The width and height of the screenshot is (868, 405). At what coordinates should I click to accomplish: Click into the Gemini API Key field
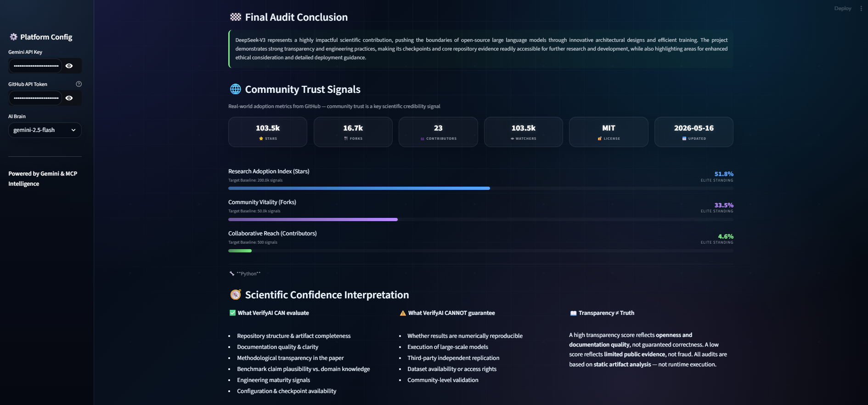pyautogui.click(x=35, y=66)
